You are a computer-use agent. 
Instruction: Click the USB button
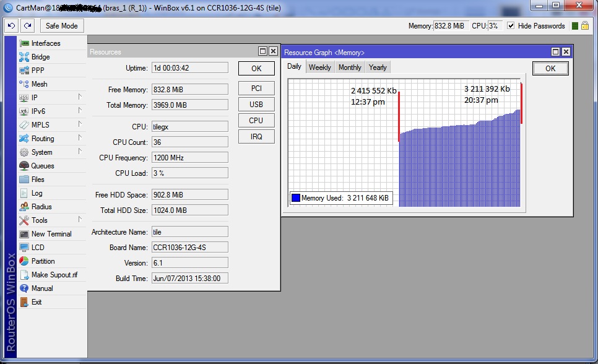pos(256,104)
